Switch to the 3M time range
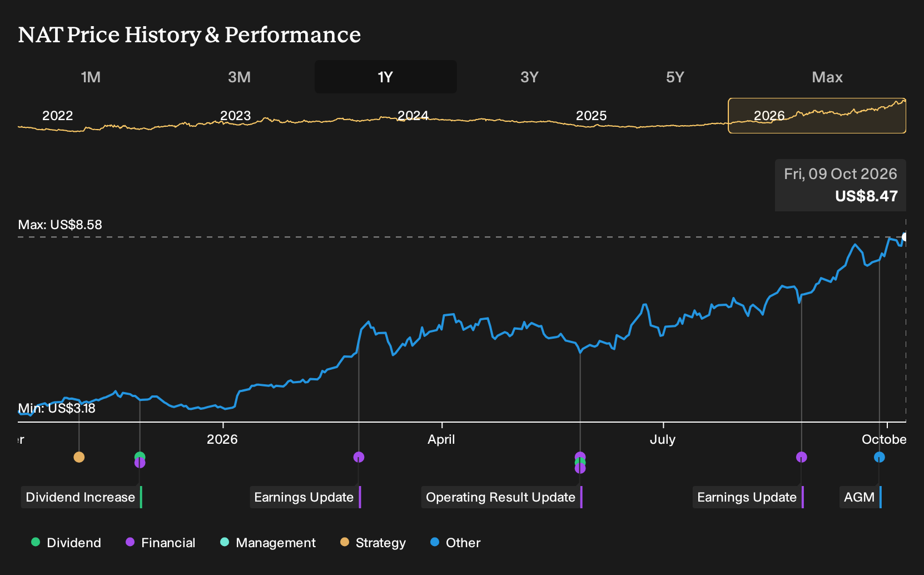 coord(239,77)
